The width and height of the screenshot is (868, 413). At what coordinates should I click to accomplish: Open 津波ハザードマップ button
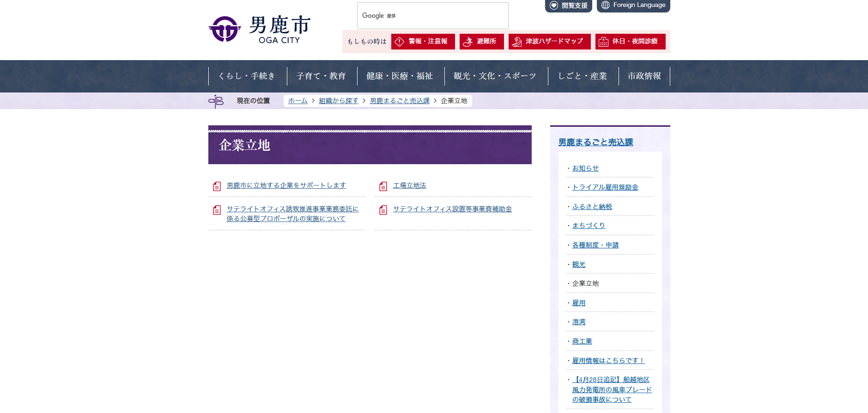(x=550, y=42)
